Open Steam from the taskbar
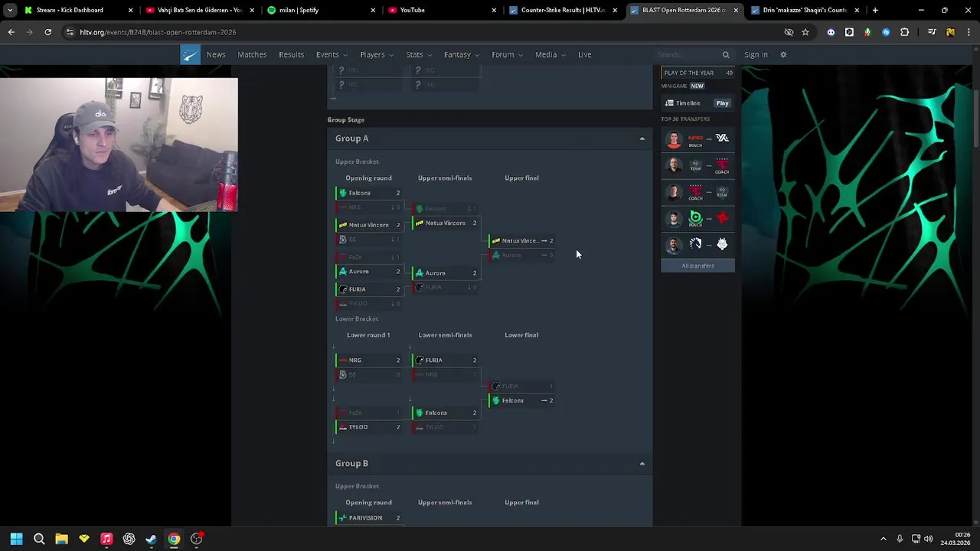Screen dimensions: 980x551 click(x=151, y=539)
